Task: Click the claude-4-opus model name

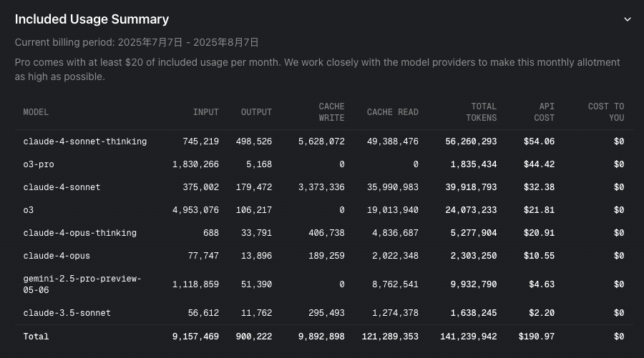Action: tap(57, 256)
